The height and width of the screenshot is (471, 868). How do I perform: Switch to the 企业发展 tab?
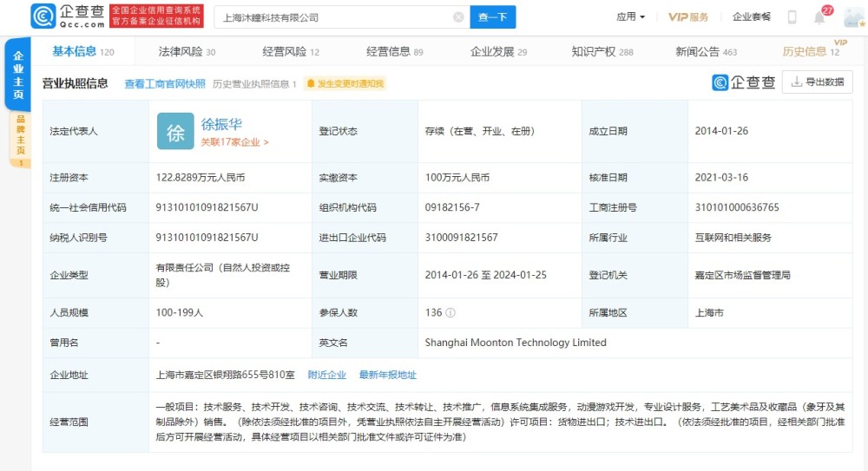tap(498, 51)
